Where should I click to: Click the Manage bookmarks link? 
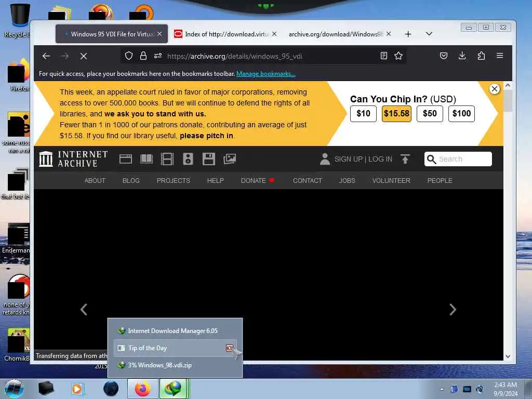coord(265,74)
